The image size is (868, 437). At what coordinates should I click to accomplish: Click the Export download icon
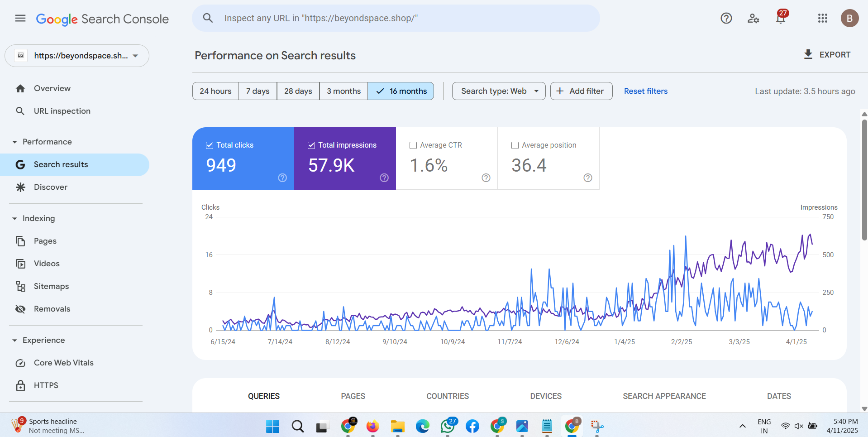point(808,54)
